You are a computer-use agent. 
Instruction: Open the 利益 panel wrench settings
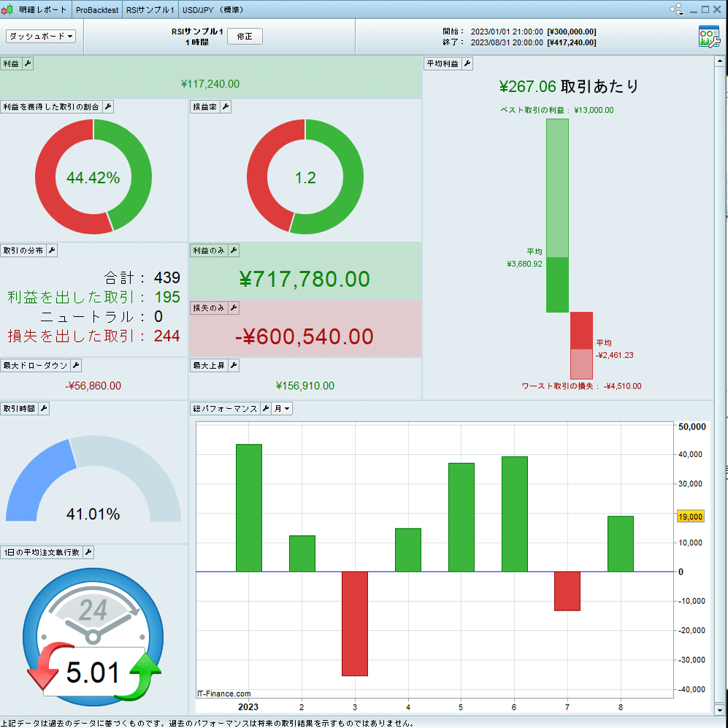(x=28, y=64)
